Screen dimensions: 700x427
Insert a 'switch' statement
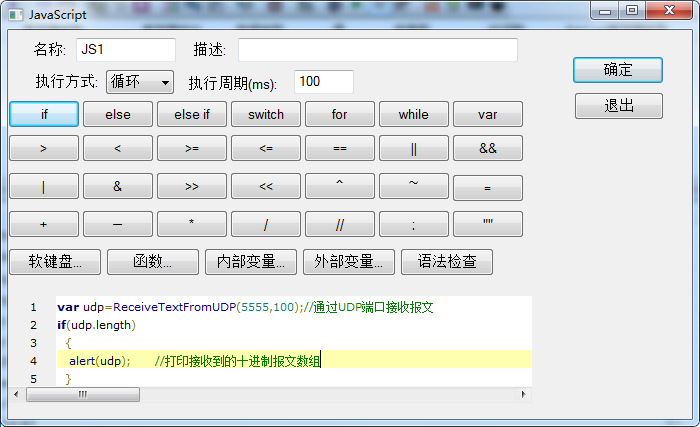[266, 114]
